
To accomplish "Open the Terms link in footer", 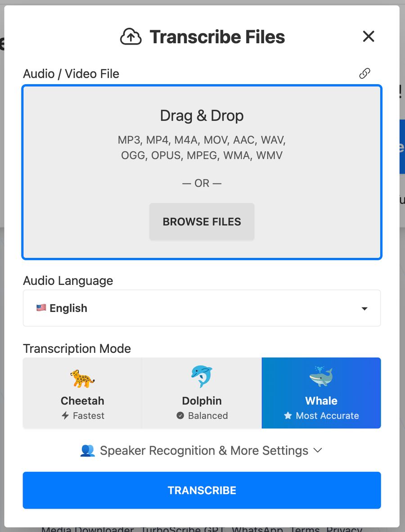I will tap(305, 529).
